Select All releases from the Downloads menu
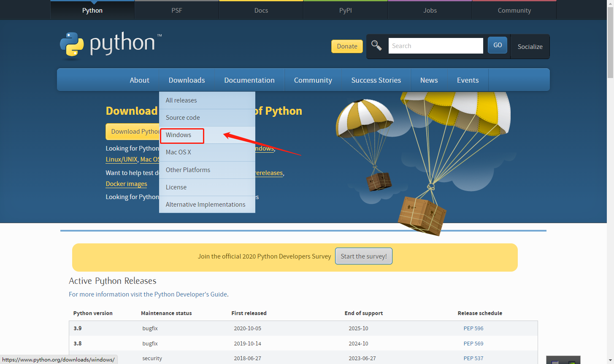 tap(207, 100)
